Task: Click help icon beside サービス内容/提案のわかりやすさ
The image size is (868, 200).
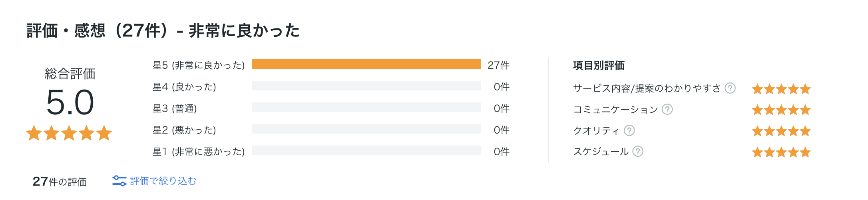Action: tap(730, 88)
